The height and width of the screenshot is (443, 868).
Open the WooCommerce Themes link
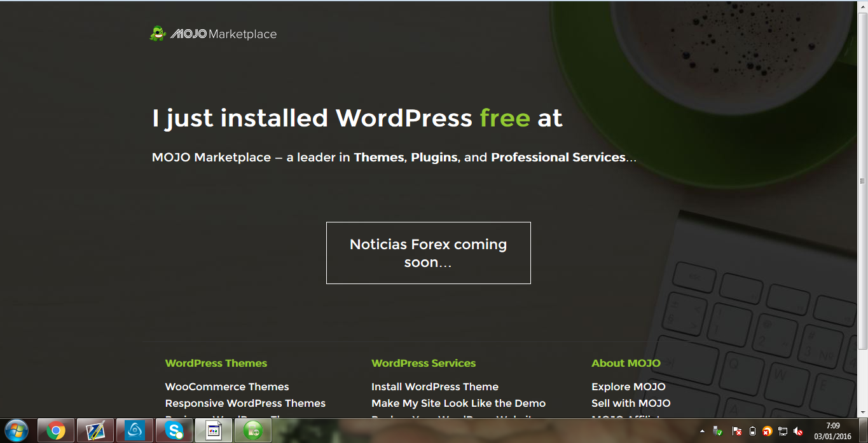pos(227,386)
